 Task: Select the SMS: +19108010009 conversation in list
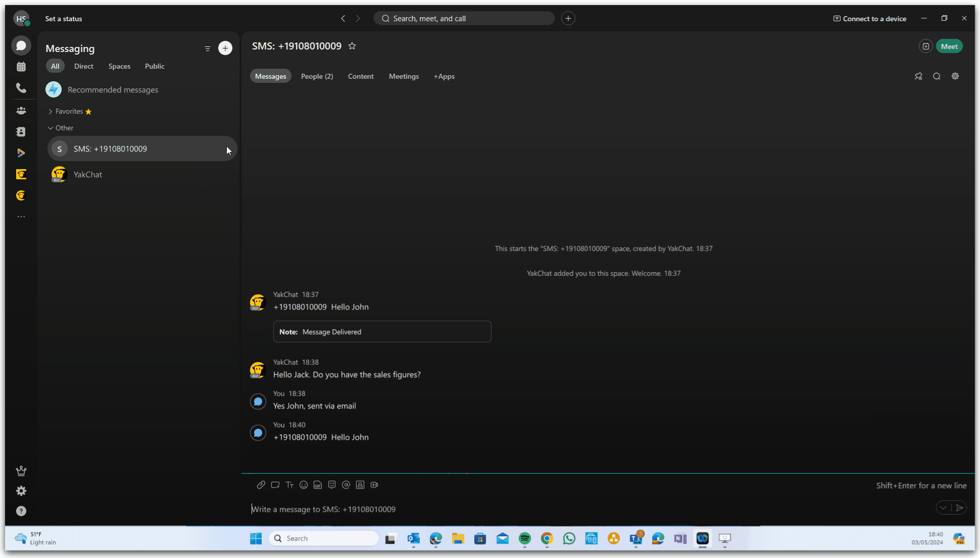pyautogui.click(x=142, y=149)
